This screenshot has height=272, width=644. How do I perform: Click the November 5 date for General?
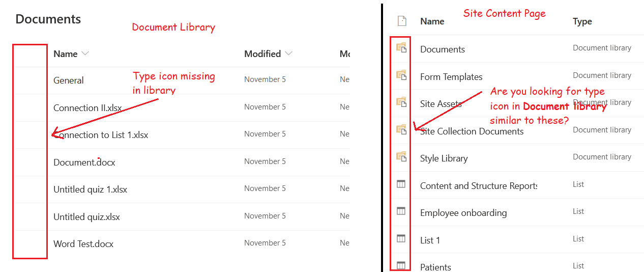pos(265,79)
